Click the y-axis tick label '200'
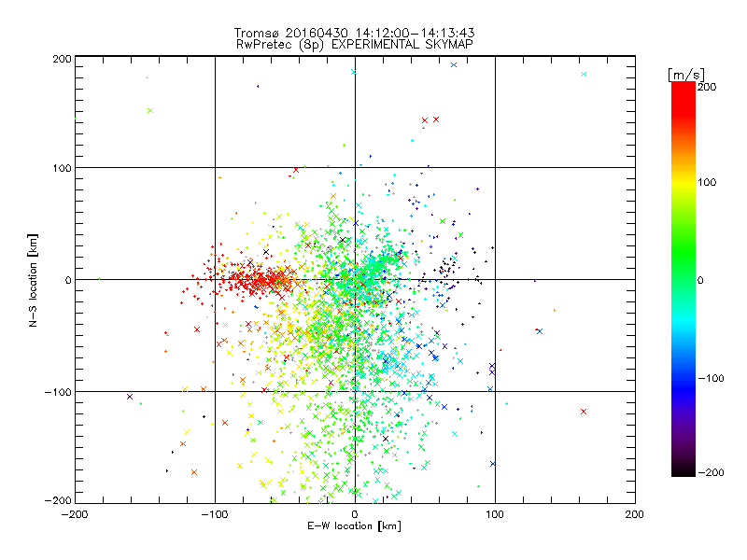 (x=62, y=59)
